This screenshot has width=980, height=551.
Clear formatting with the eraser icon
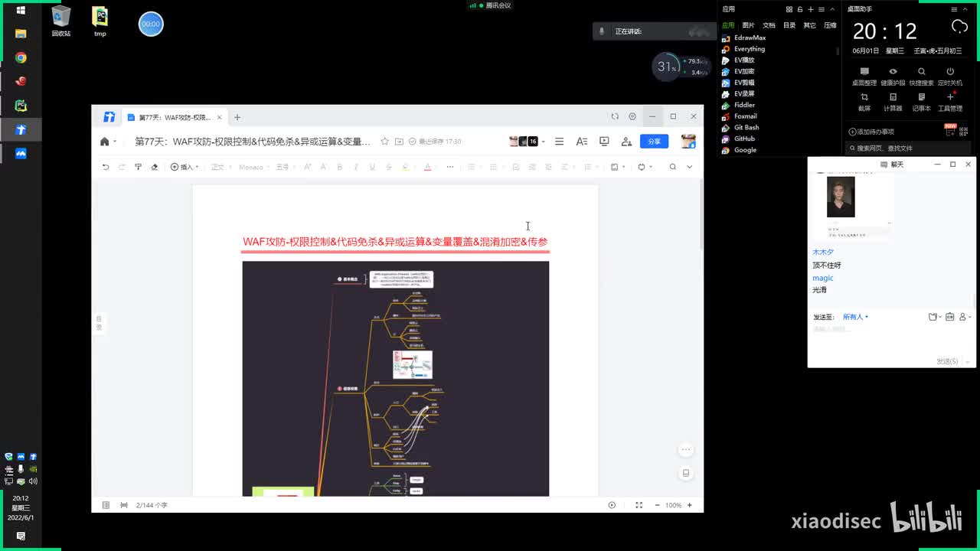point(155,167)
